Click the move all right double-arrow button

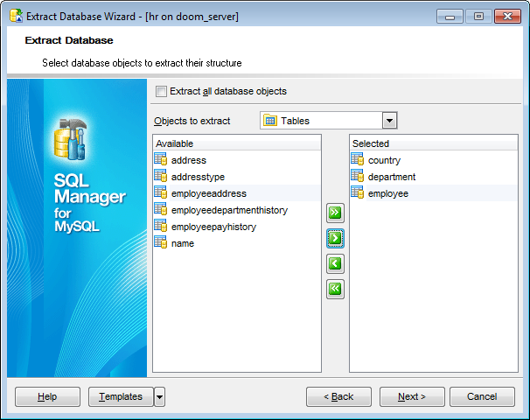pos(335,213)
